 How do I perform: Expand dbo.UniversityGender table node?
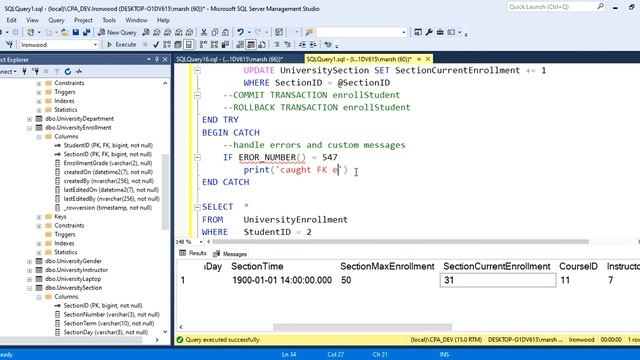tap(29, 262)
